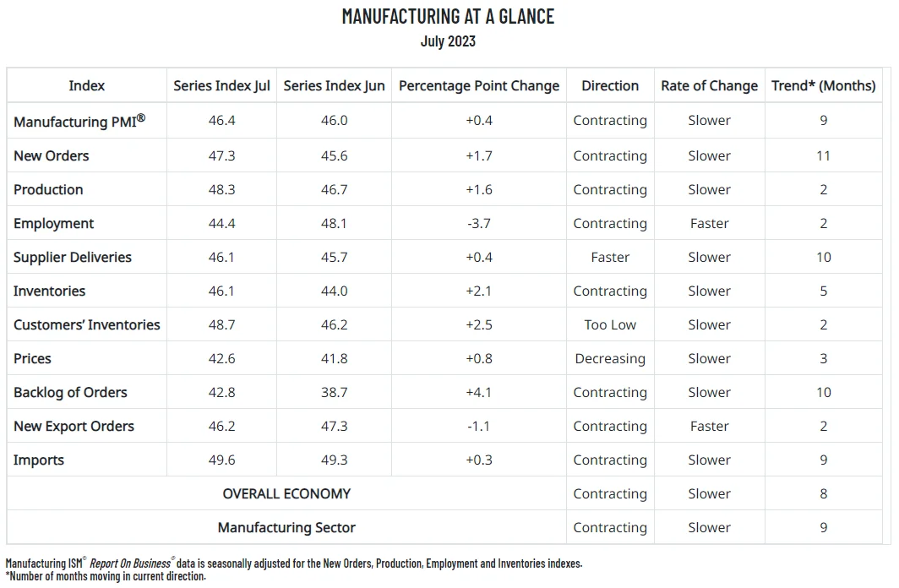Click the Imports June value 49.3
This screenshot has height=588, width=899.
tap(334, 460)
